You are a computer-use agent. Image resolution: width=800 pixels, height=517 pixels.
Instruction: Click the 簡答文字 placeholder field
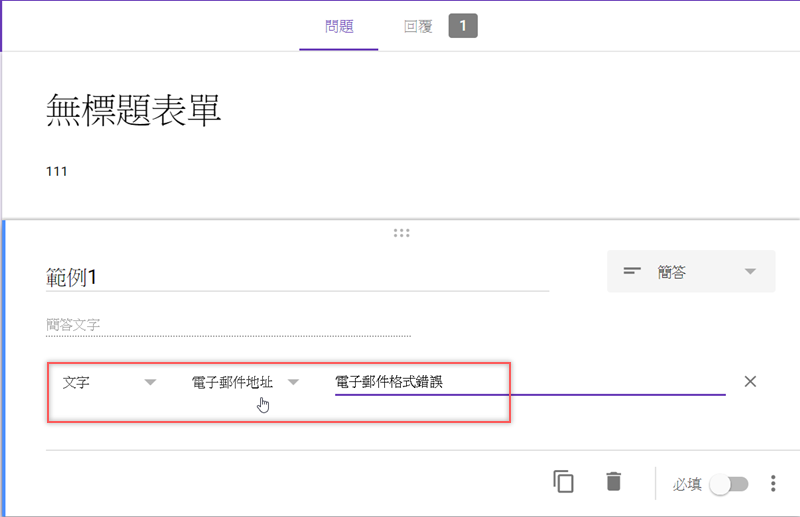click(x=228, y=325)
